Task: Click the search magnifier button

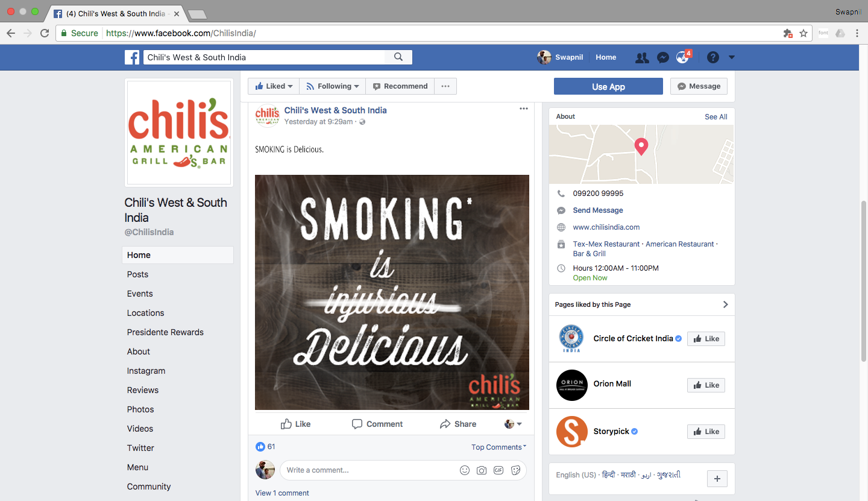Action: click(x=398, y=57)
